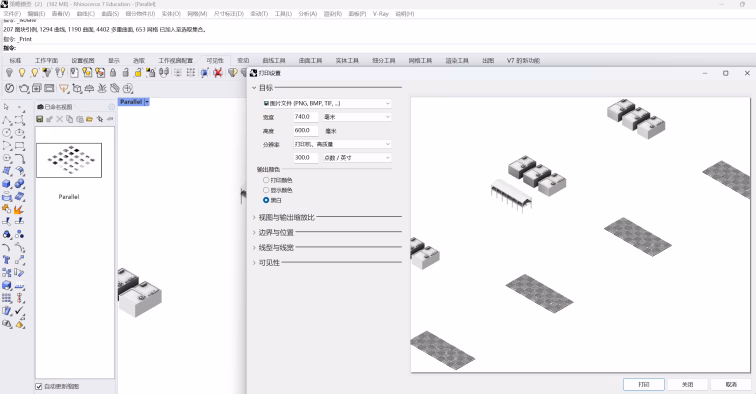
Task: Click the yellow folder icon in named views panel
Action: pyautogui.click(x=90, y=119)
